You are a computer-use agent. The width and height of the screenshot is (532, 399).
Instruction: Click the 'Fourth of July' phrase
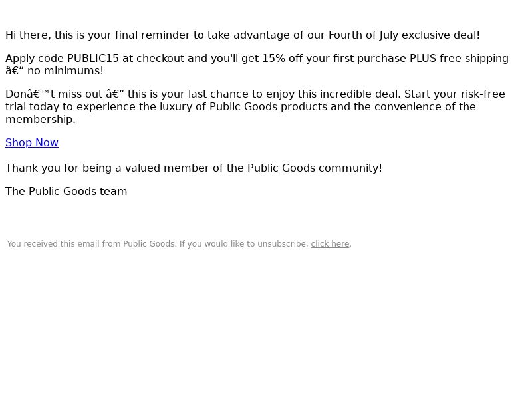pos(363,35)
